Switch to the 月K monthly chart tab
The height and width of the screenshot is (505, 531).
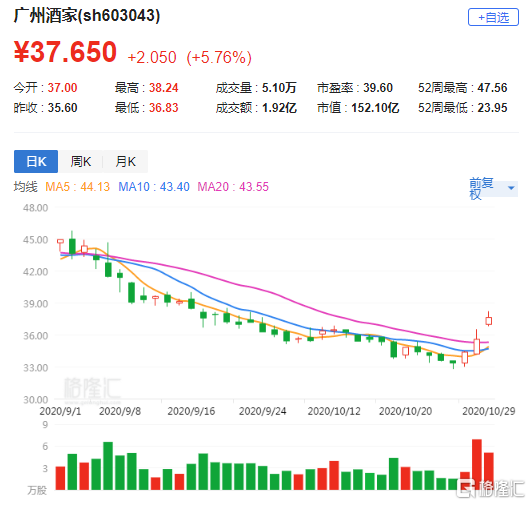(x=125, y=161)
